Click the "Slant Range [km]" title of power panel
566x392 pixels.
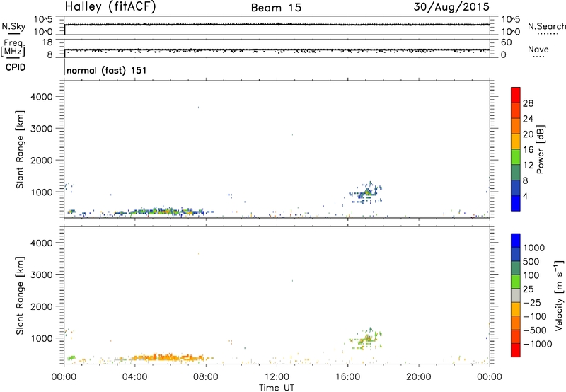tap(20, 149)
